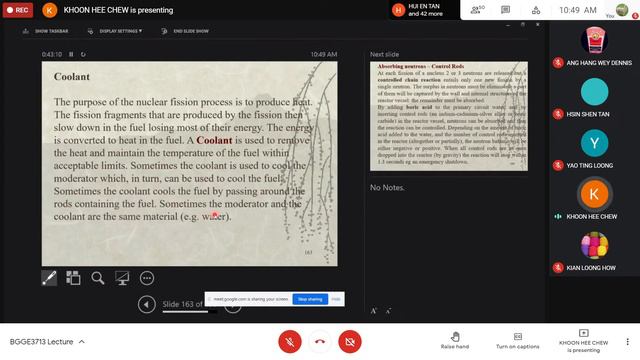Viewport: 640px width, 360px height.
Task: Click Hide on the sharing notification
Action: click(x=336, y=299)
